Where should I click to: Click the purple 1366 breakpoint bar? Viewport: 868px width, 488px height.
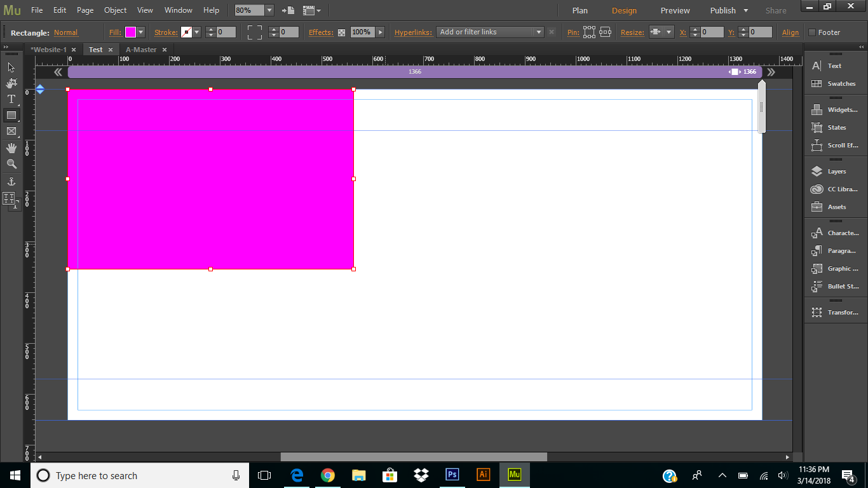[415, 72]
